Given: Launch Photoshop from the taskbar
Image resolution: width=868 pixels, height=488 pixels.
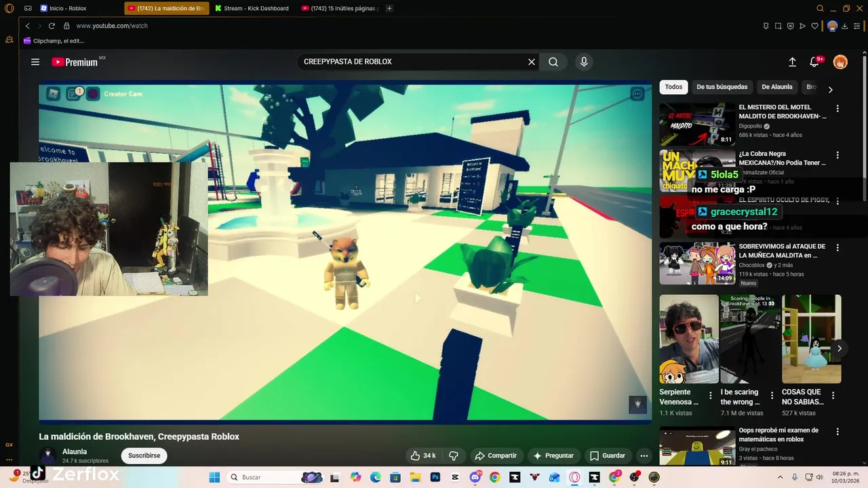Looking at the screenshot, I should (x=435, y=477).
